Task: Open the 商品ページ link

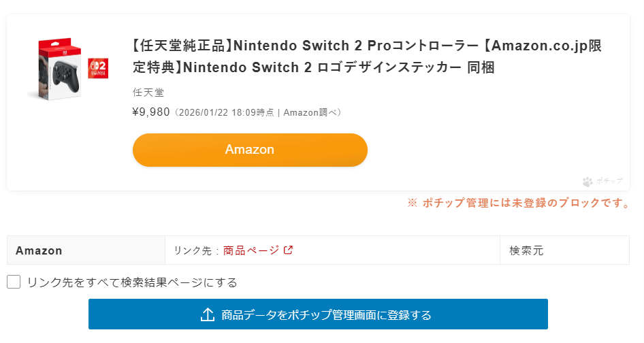Action: tap(251, 250)
